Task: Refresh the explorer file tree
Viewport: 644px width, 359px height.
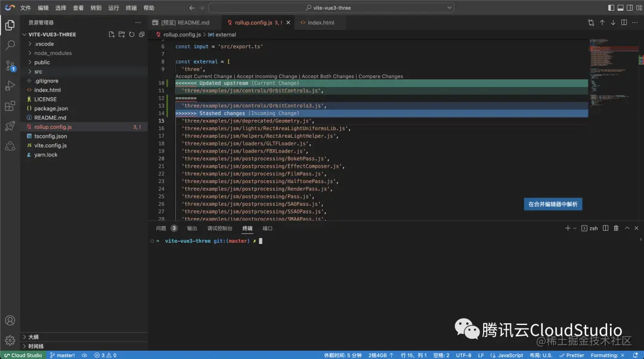Action: pyautogui.click(x=131, y=35)
